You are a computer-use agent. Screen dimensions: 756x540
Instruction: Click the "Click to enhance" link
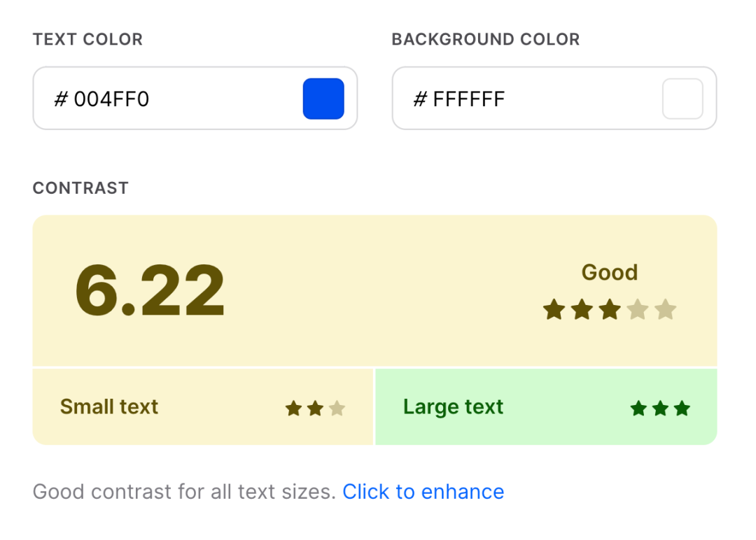click(423, 492)
